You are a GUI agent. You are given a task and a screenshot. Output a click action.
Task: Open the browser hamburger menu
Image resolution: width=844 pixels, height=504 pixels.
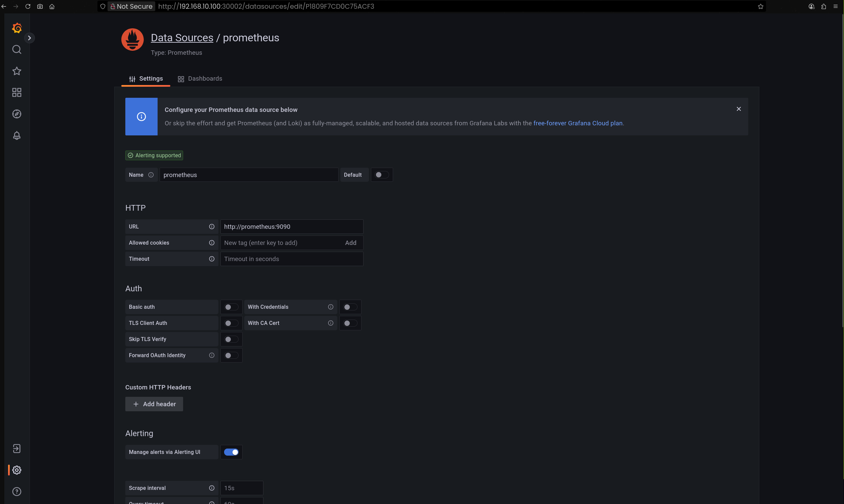pyautogui.click(x=836, y=6)
